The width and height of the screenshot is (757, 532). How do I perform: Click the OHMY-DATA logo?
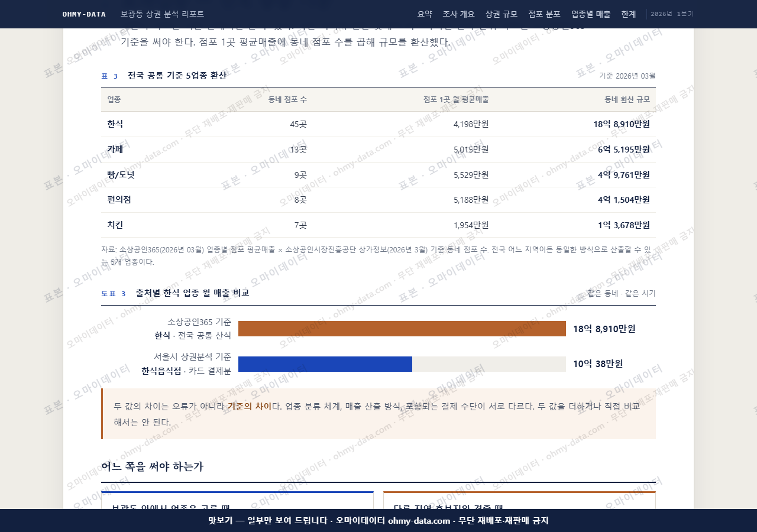click(84, 14)
